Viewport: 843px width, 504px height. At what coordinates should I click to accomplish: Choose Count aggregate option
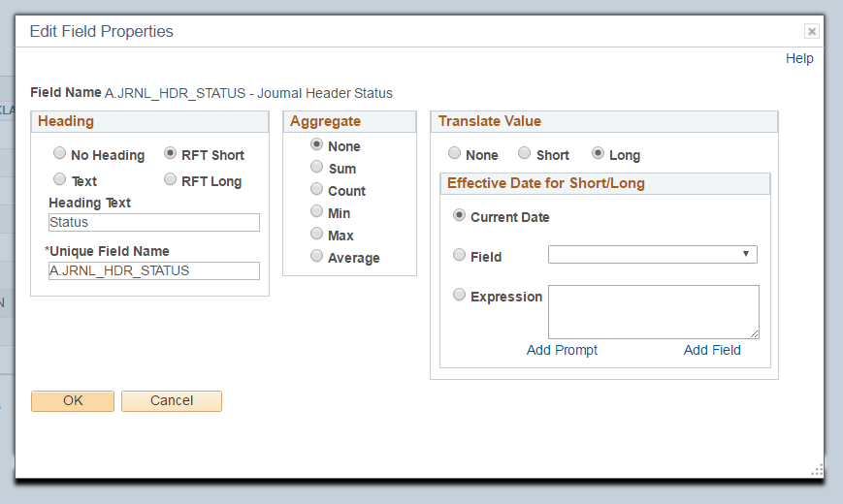tap(316, 189)
